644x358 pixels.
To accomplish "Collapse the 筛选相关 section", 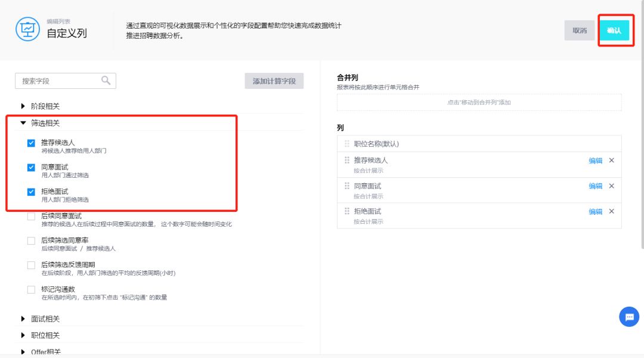I will (23, 123).
